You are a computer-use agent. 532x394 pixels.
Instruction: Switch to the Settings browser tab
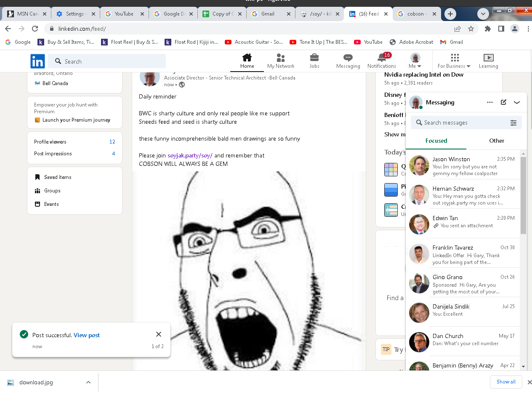coord(76,14)
